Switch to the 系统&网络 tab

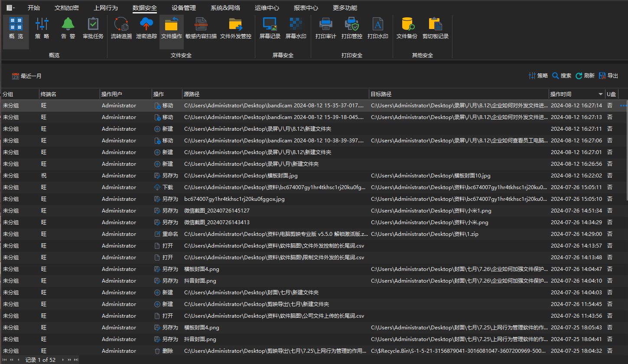(x=225, y=8)
